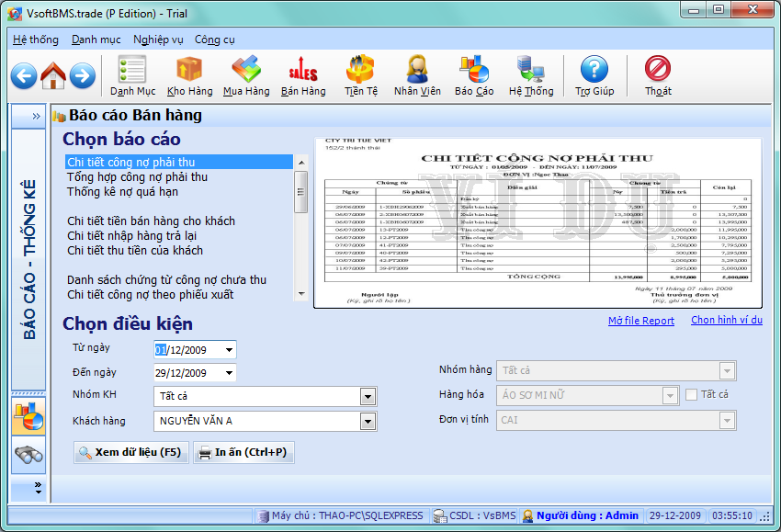This screenshot has height=532, width=781.
Task: Expand the Đơn vị tính dropdown
Action: pos(727,421)
